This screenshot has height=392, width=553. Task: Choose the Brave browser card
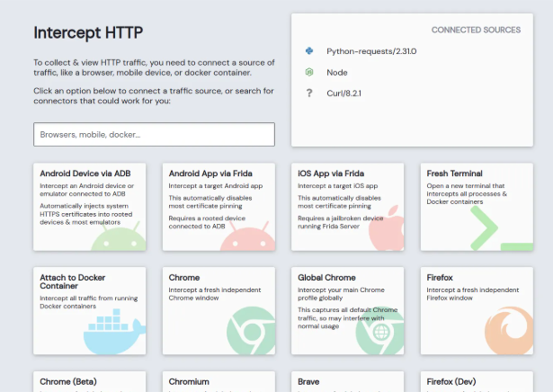pyautogui.click(x=348, y=381)
